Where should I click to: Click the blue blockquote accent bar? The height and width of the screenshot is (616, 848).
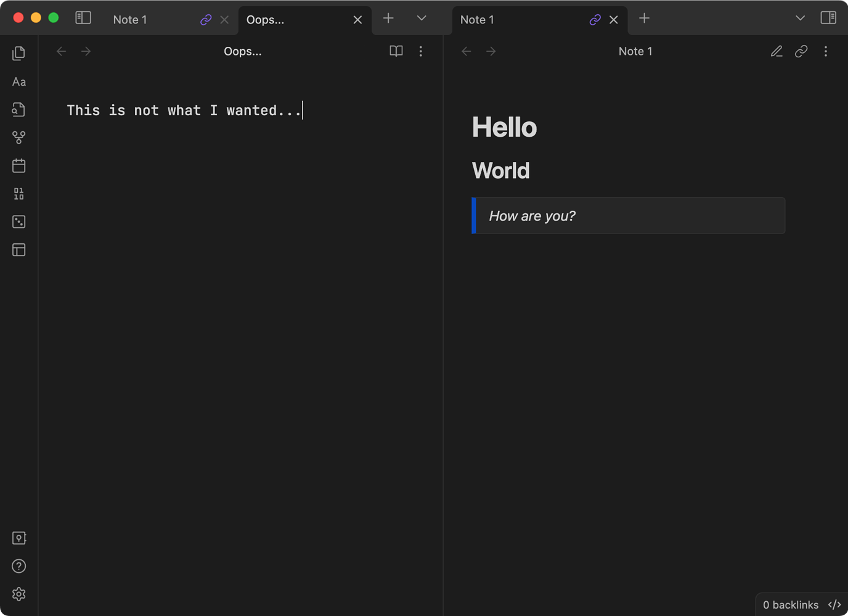(x=473, y=216)
